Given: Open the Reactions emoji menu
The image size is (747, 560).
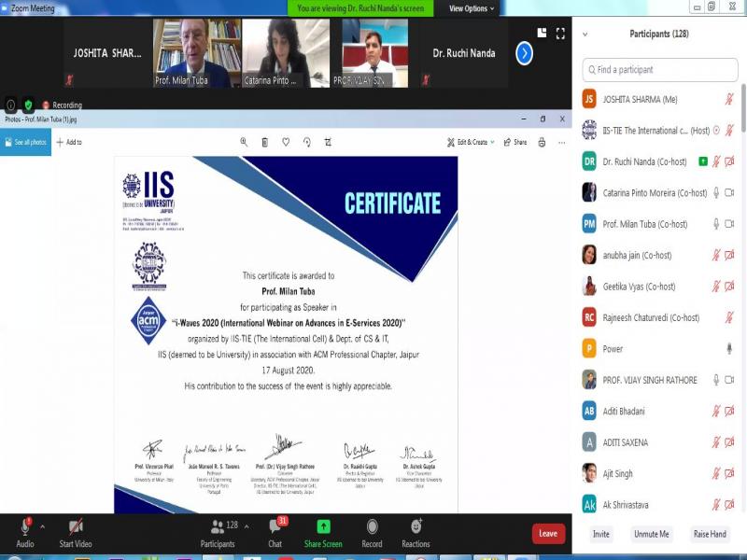Looking at the screenshot, I should point(416,528).
